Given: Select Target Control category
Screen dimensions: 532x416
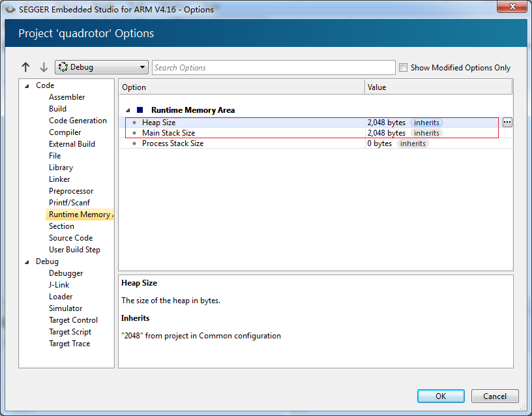Looking at the screenshot, I should (x=73, y=320).
